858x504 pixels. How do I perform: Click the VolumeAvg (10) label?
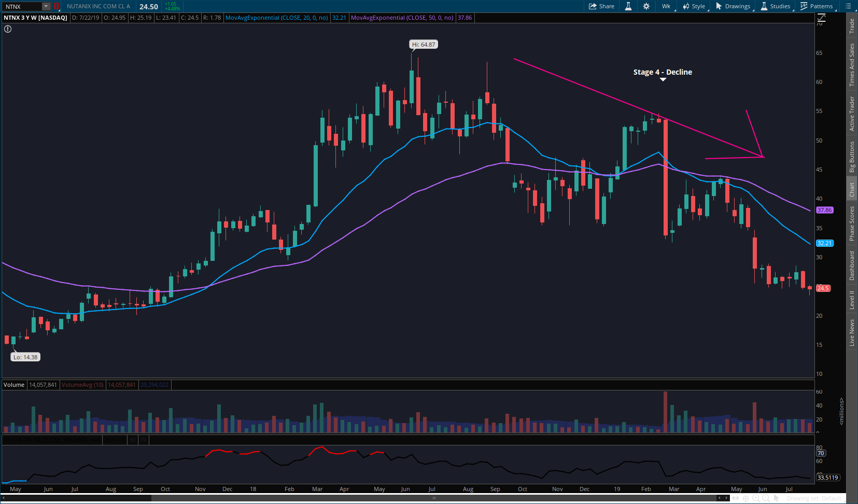pos(83,385)
